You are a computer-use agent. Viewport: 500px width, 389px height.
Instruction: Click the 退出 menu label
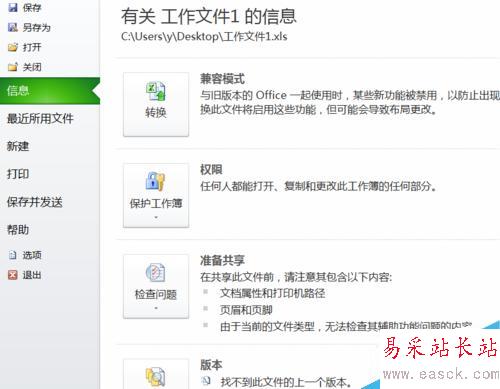(x=32, y=275)
